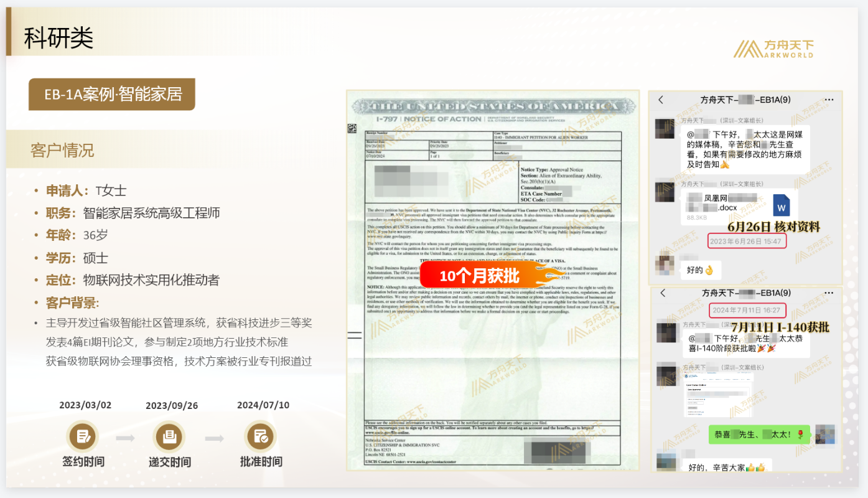Open the three-dot menu in the bottom chat
Screen dimensions: 868x498
click(829, 292)
